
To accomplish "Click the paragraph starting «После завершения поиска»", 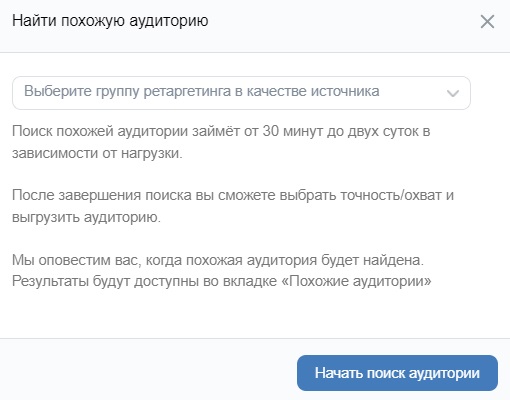I will pos(233,206).
